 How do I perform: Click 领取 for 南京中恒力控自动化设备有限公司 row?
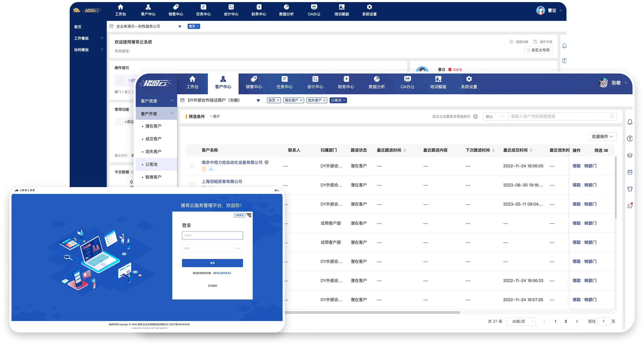click(576, 166)
